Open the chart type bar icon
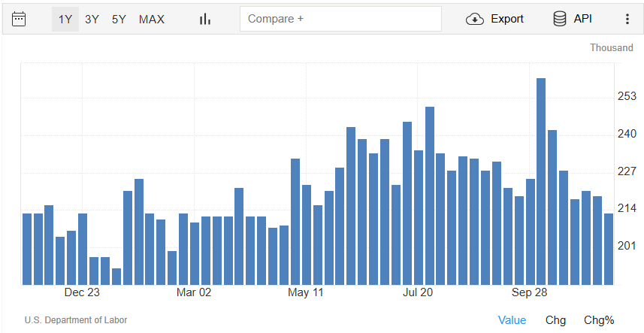 [205, 19]
